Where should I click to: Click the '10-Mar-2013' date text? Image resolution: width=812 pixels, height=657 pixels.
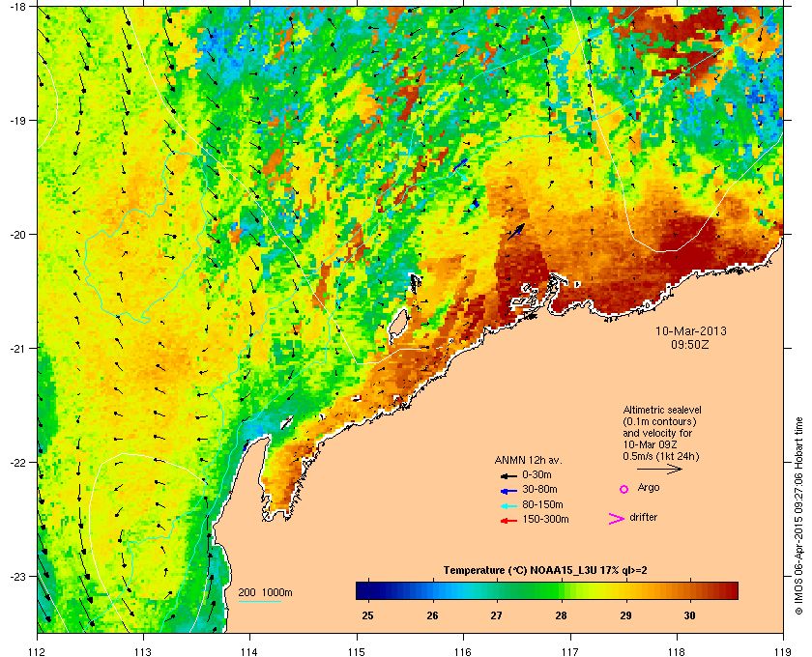click(691, 331)
